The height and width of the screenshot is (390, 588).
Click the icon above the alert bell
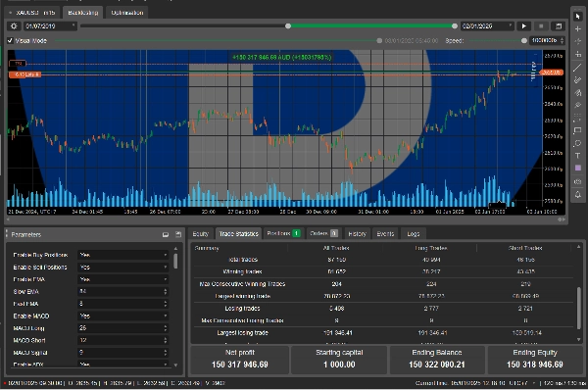click(578, 181)
